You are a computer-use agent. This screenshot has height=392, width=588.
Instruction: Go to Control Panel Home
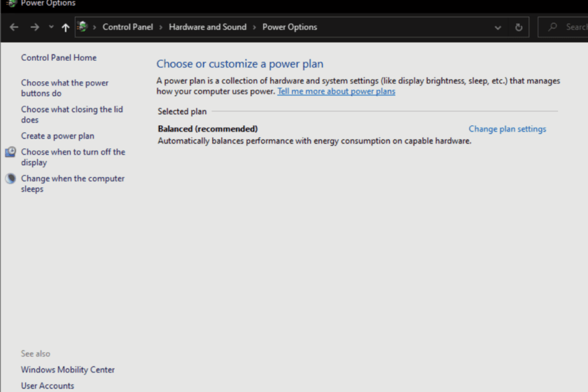pos(59,57)
